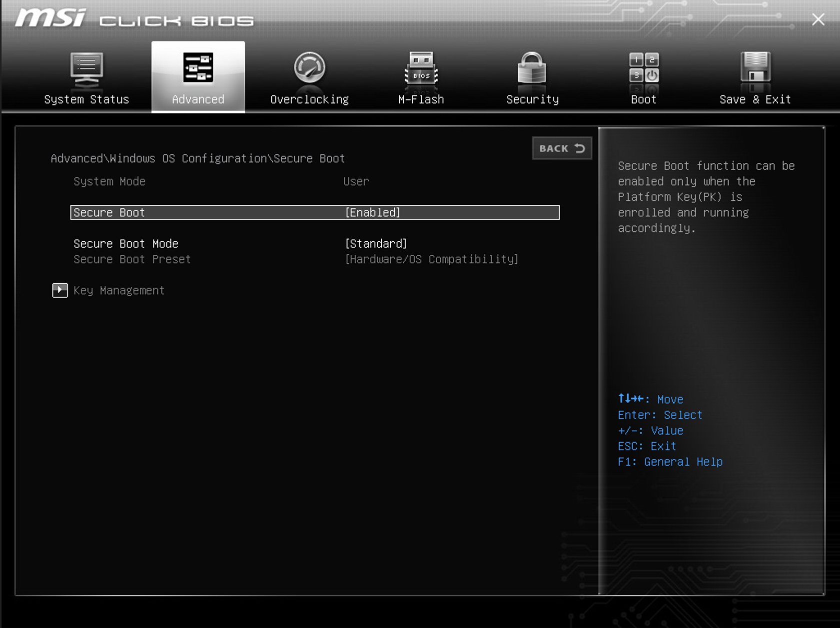Click the ESC: Exit hint

point(647,446)
